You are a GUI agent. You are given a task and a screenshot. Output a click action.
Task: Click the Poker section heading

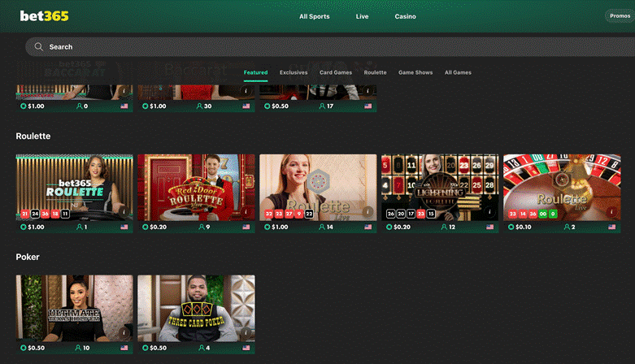28,257
